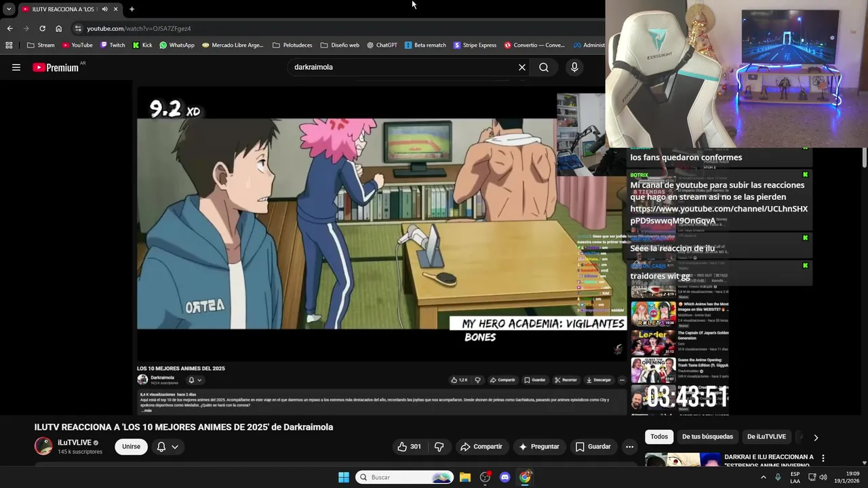The height and width of the screenshot is (488, 868).
Task: Open volume control in the system tray
Action: (x=823, y=477)
